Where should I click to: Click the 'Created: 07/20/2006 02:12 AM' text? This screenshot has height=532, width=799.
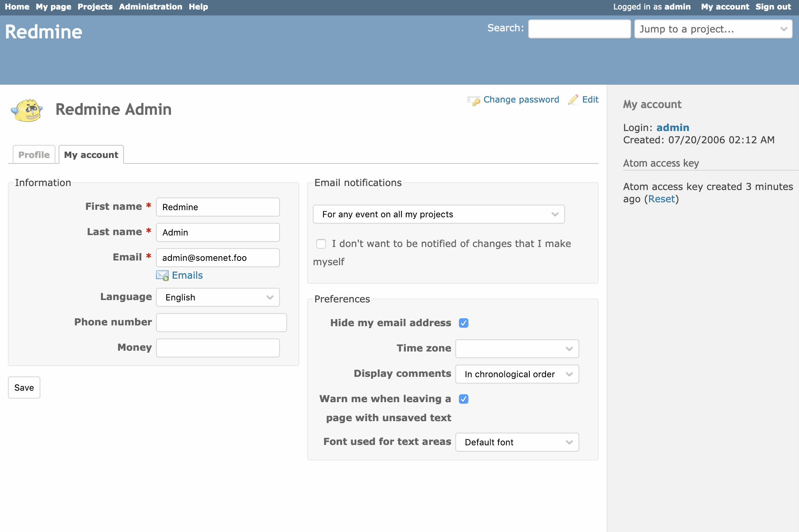coord(699,140)
